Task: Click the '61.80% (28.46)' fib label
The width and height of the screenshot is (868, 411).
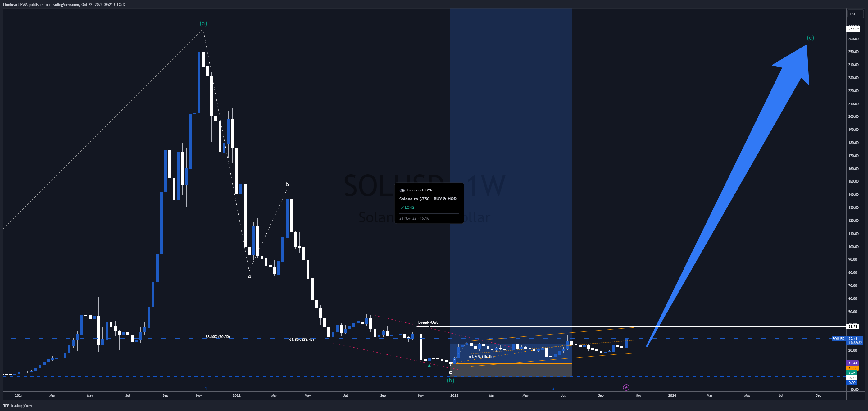Action: pos(301,340)
